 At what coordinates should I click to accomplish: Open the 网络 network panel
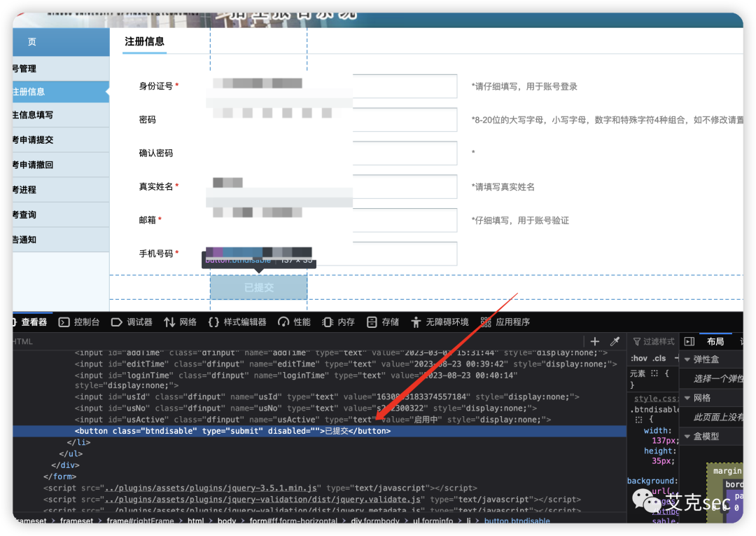click(181, 322)
